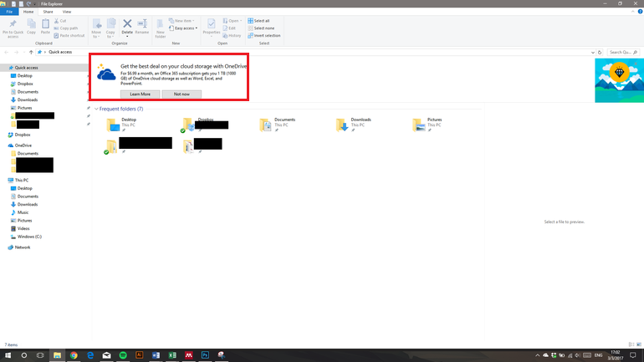644x362 pixels.
Task: Open History in the ribbon
Action: [232, 35]
